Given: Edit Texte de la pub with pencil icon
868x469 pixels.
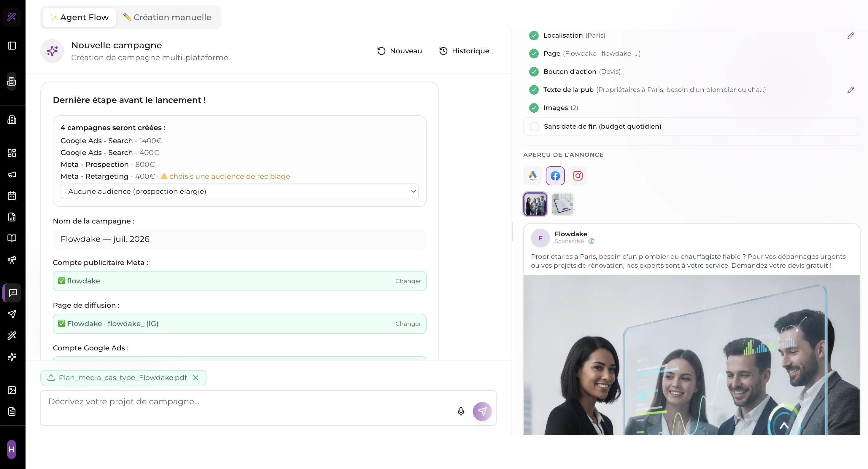Looking at the screenshot, I should 851,90.
